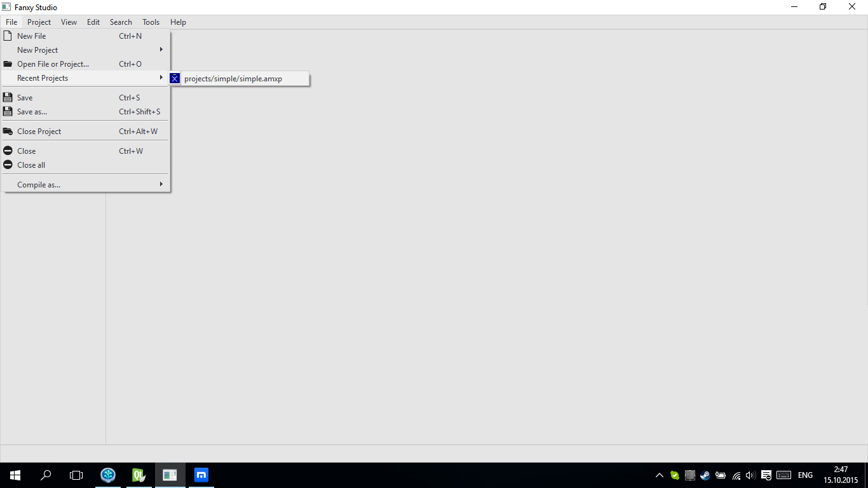Select Open File or Project...

pyautogui.click(x=85, y=64)
